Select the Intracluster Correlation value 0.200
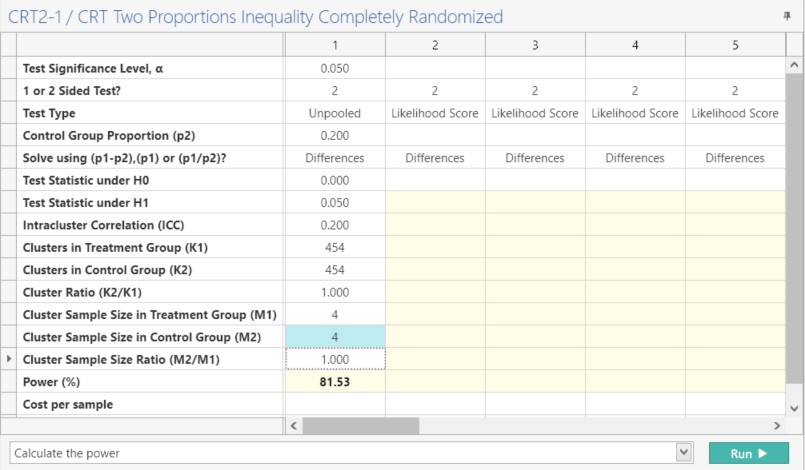This screenshot has width=805, height=470. (335, 225)
